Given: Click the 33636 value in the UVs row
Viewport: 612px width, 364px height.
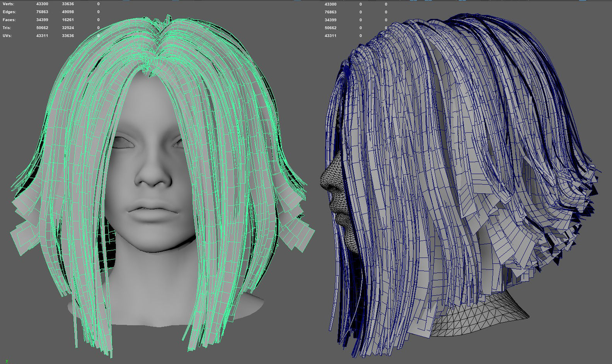Looking at the screenshot, I should point(68,36).
